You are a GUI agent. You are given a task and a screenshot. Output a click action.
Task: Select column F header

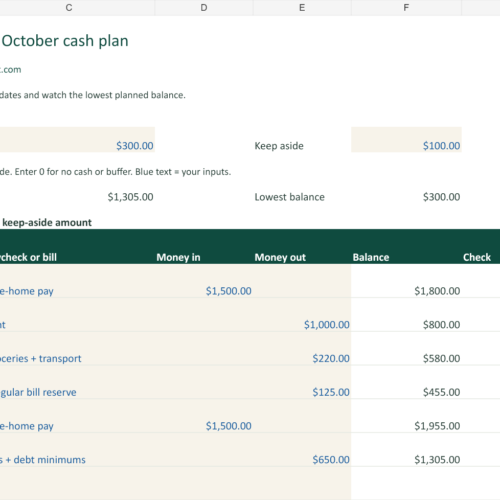[406, 8]
